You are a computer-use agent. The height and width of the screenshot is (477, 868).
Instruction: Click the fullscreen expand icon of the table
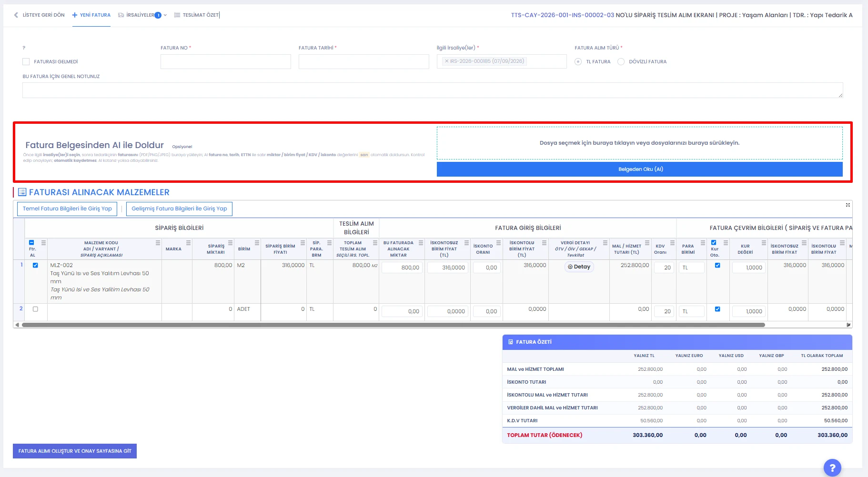click(x=848, y=205)
